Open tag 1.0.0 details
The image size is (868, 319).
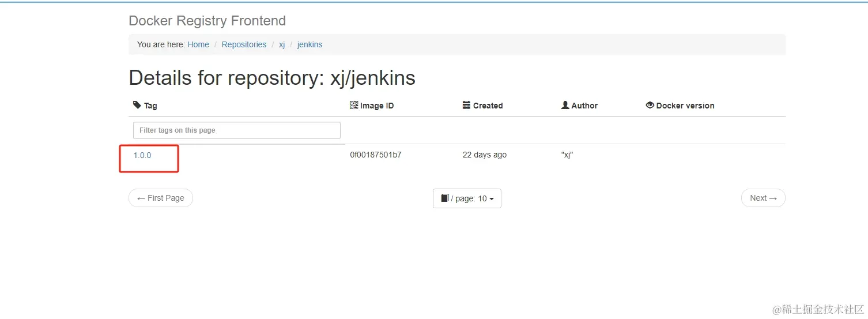[x=142, y=155]
